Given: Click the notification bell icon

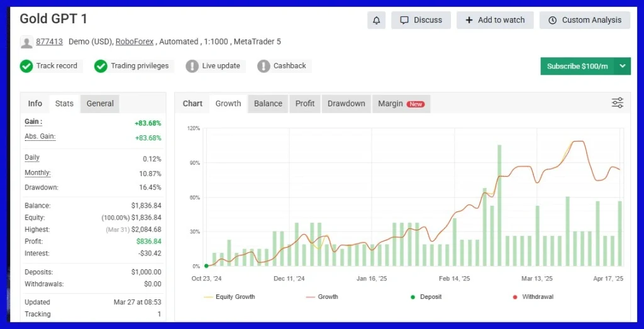Looking at the screenshot, I should coord(376,20).
